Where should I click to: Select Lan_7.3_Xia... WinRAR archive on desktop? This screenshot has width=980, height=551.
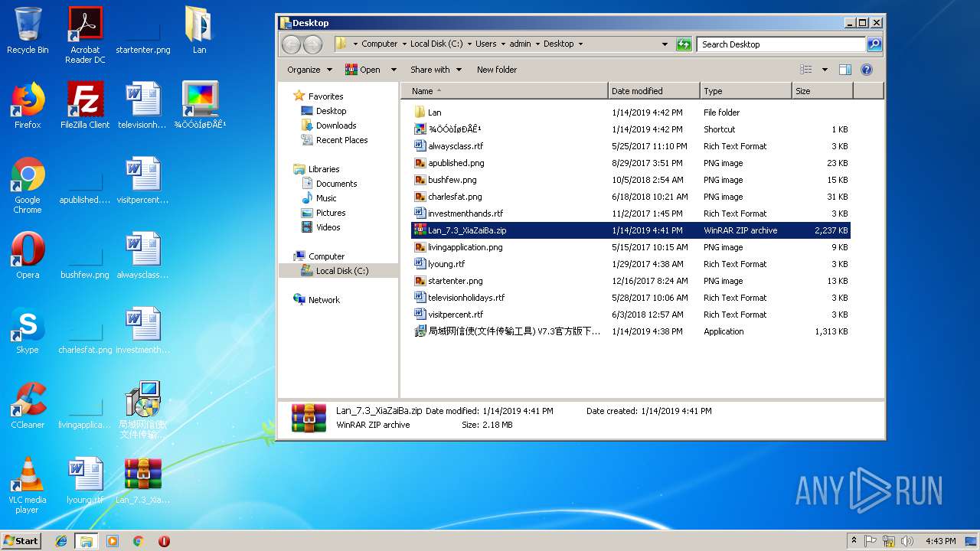click(143, 481)
